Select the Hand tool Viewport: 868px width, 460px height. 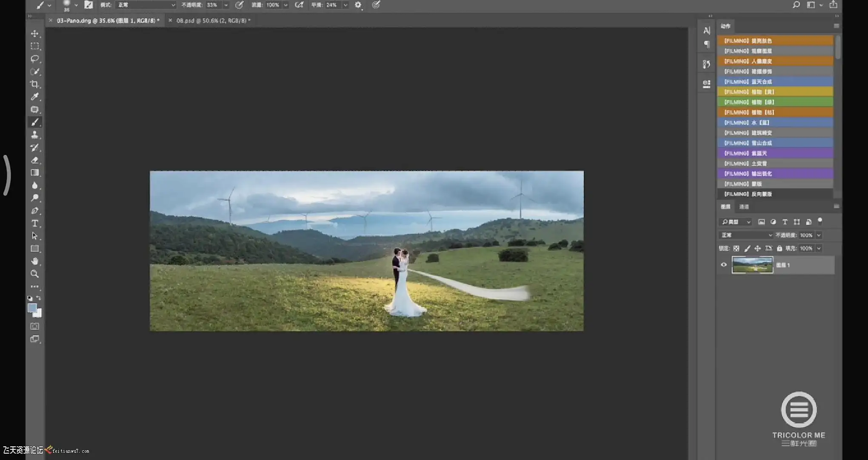pyautogui.click(x=35, y=261)
